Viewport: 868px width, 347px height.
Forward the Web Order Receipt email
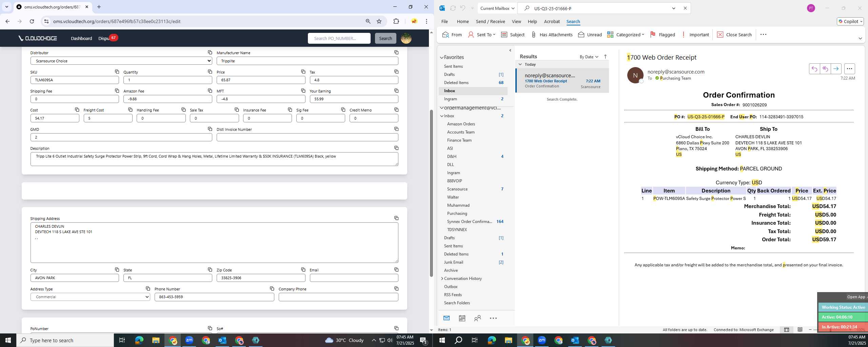tap(836, 69)
